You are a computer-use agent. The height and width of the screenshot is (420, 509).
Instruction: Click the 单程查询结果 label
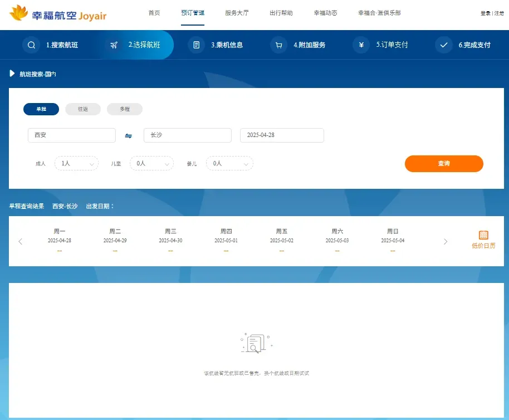point(26,206)
